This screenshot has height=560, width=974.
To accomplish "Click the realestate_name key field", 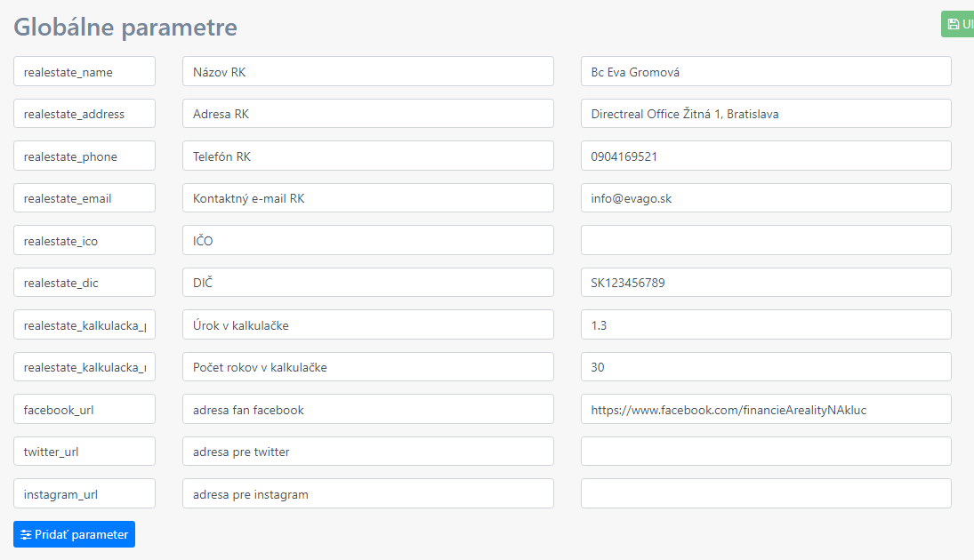I will pyautogui.click(x=85, y=72).
